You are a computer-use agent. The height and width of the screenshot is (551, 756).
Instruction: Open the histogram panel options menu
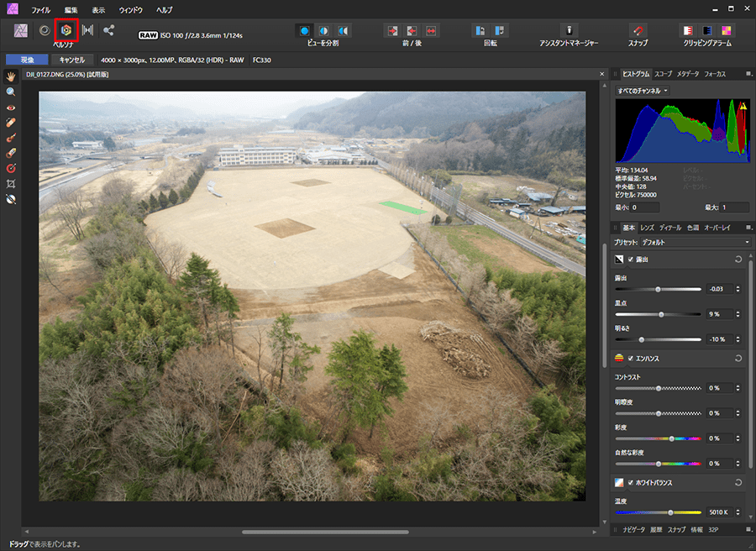click(x=748, y=74)
